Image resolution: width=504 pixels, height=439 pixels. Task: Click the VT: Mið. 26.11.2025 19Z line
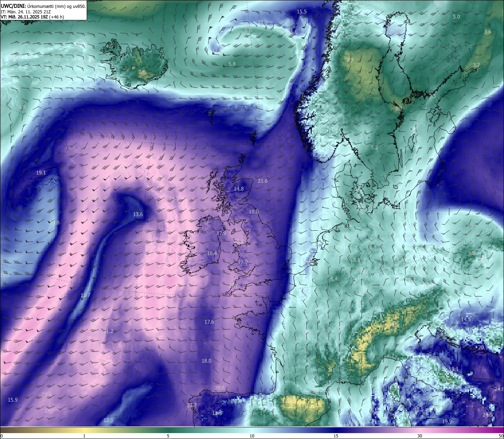coord(32,17)
